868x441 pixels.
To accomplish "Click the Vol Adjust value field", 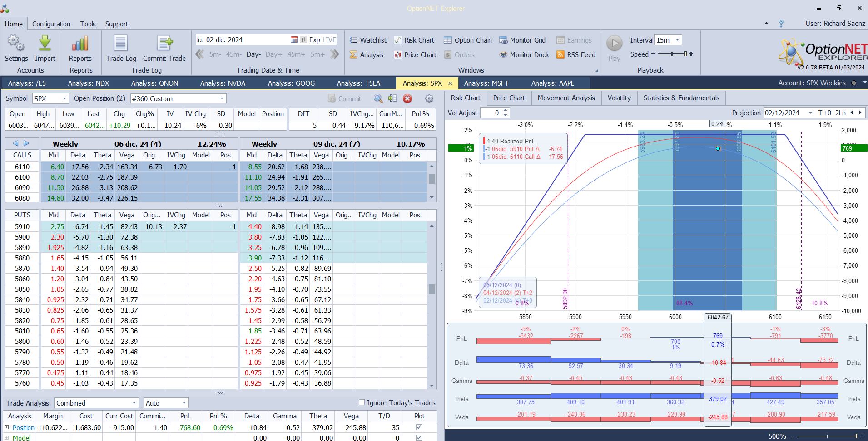I will pos(491,113).
